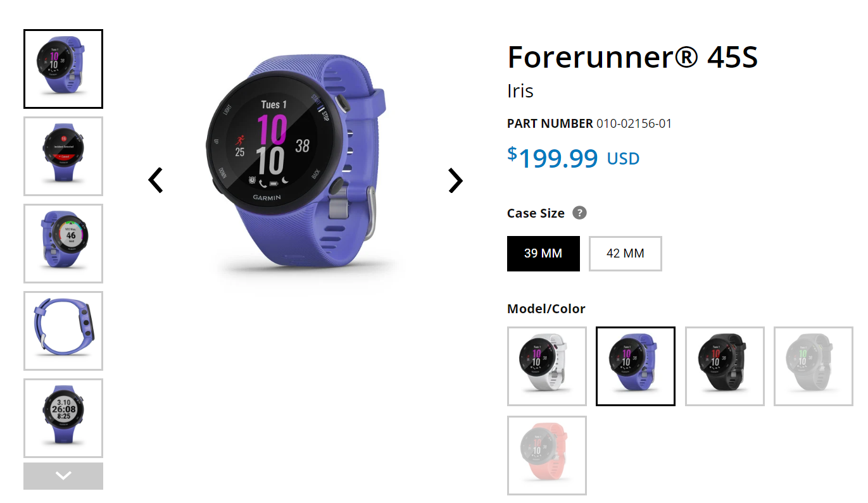View the first front-angle thumbnail
This screenshot has height=503, width=868.
click(x=63, y=69)
